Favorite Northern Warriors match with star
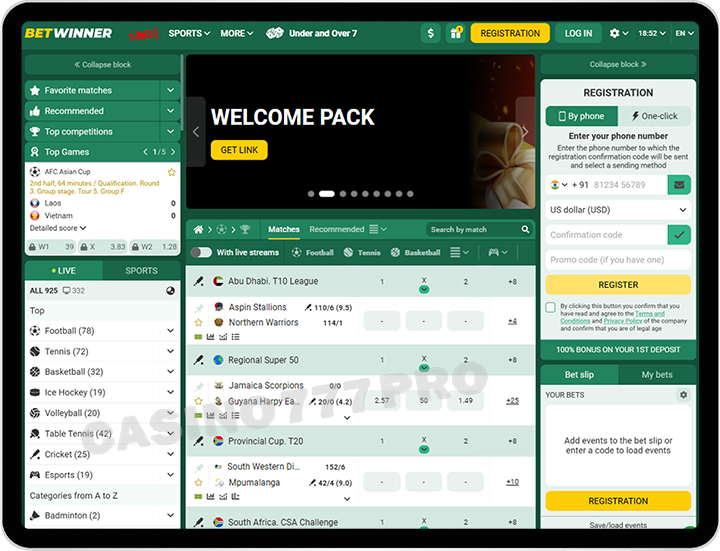Screen dimensions: 720x551 [x=198, y=323]
